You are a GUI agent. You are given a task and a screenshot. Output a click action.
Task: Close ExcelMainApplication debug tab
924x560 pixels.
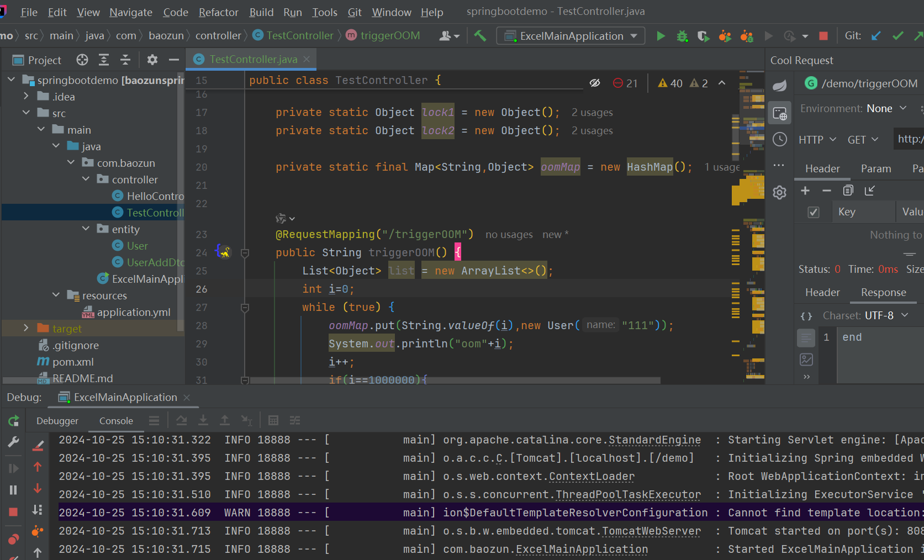[x=187, y=398]
